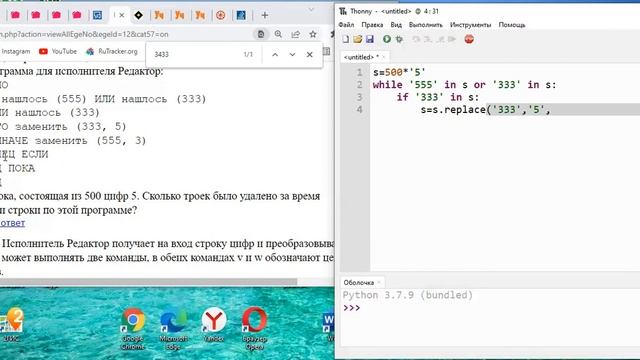Click the greyed Step out icon in Thonny

point(440,39)
